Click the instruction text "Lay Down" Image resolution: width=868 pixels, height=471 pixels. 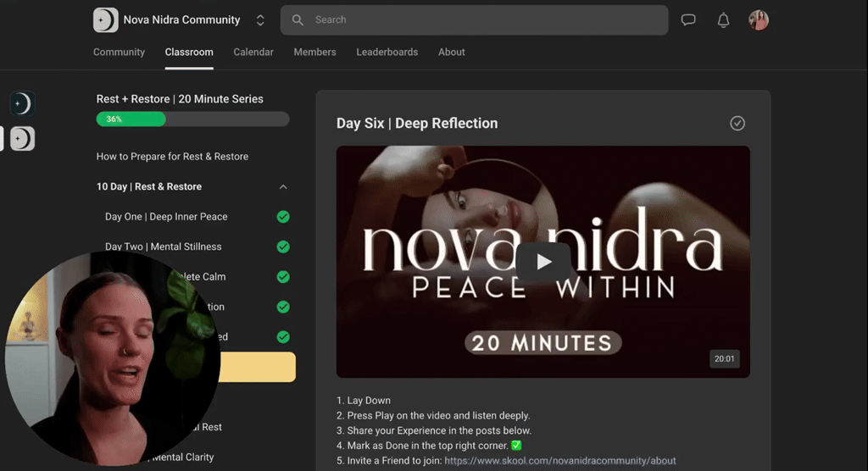[369, 401]
